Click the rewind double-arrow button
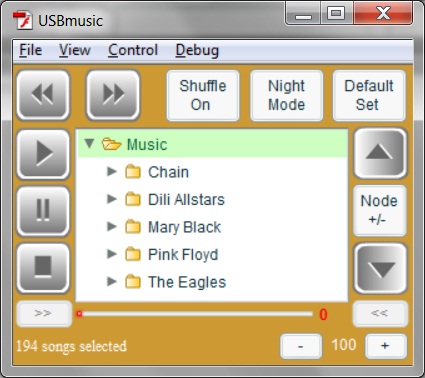Image resolution: width=425 pixels, height=378 pixels. click(43, 95)
